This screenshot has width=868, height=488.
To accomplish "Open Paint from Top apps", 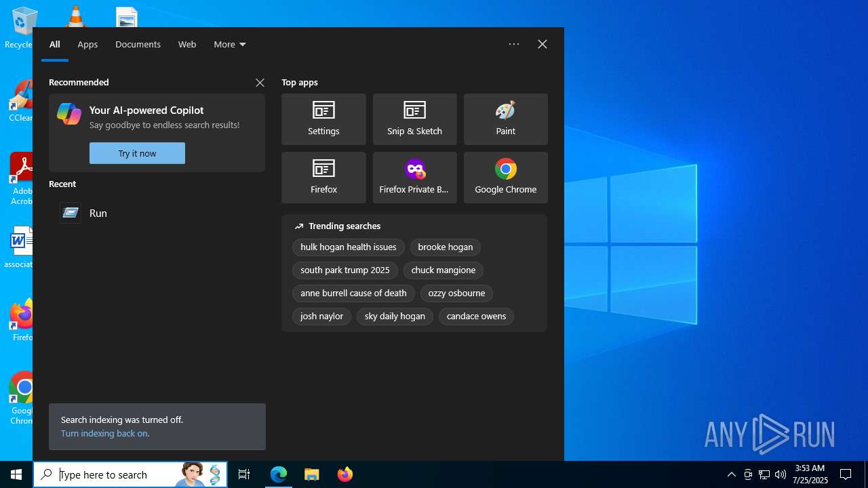I will (x=505, y=119).
